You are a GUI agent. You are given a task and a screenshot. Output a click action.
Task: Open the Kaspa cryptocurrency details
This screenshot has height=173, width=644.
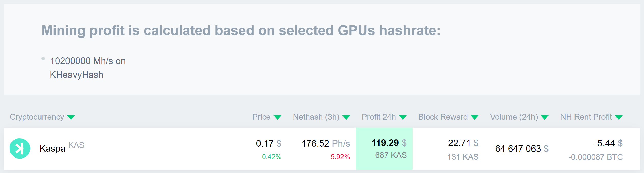click(52, 148)
